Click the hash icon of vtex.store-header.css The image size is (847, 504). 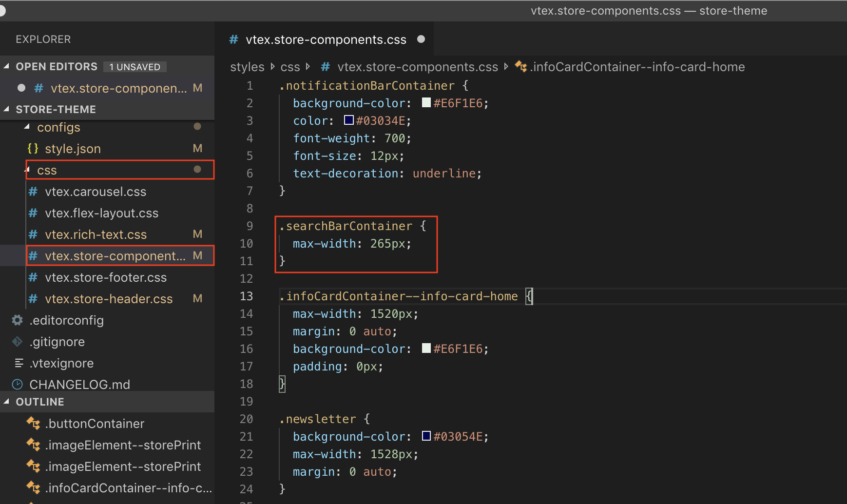pos(33,299)
